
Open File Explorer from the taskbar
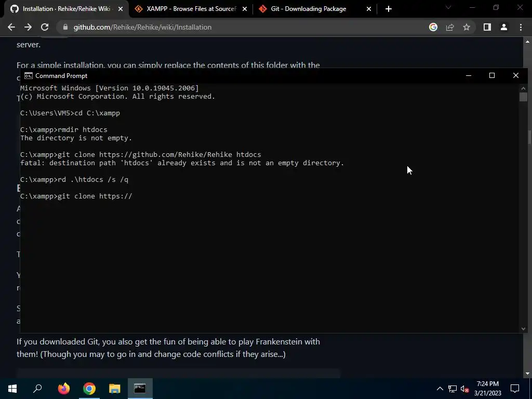(115, 389)
